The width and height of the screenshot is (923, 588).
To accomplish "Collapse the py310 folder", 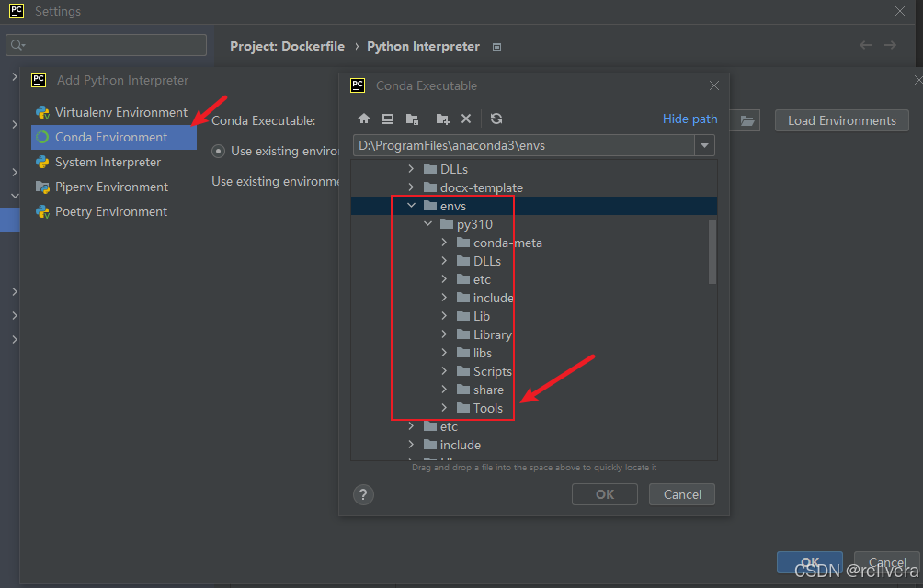I will pos(428,224).
